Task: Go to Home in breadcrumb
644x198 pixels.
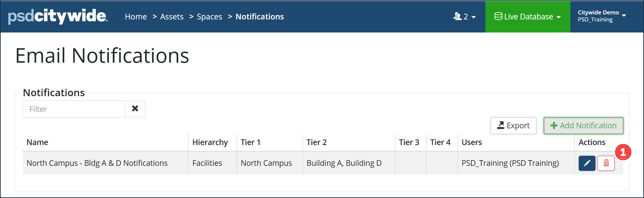Action: (136, 17)
